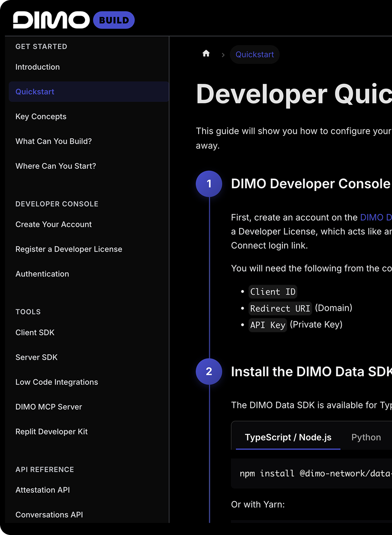392x535 pixels.
Task: Select the TypeScript / Node.js tab
Action: click(288, 437)
